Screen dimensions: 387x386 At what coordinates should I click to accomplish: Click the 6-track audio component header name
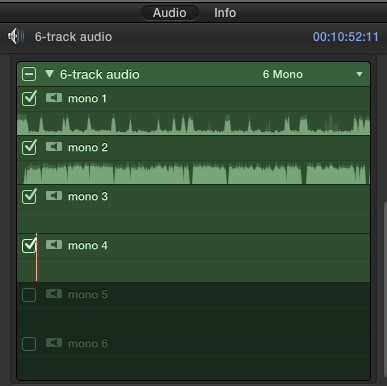point(100,74)
